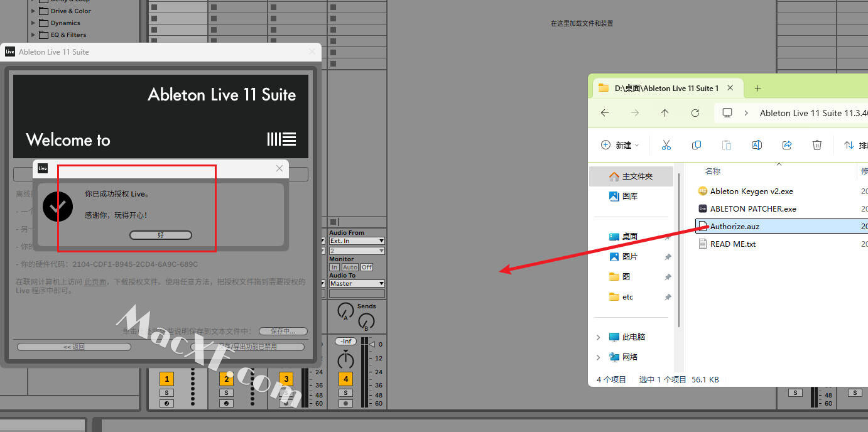Click the Delete trash icon in Explorer
This screenshot has height=432, width=868.
point(817,145)
